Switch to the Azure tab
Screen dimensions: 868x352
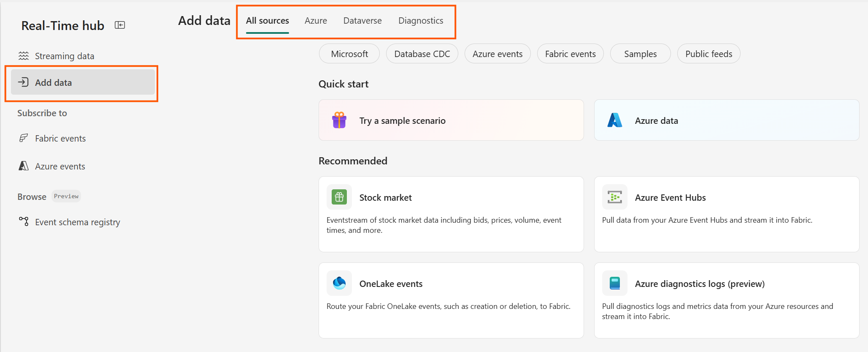tap(316, 21)
